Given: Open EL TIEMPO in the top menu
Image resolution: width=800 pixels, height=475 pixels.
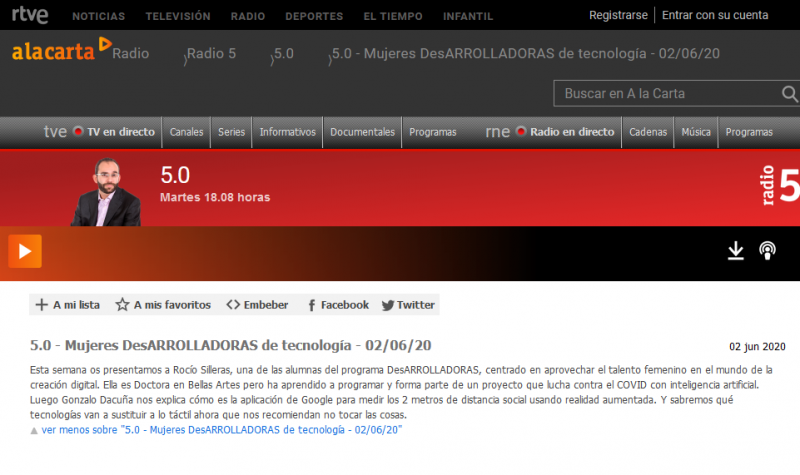Looking at the screenshot, I should pos(393,16).
